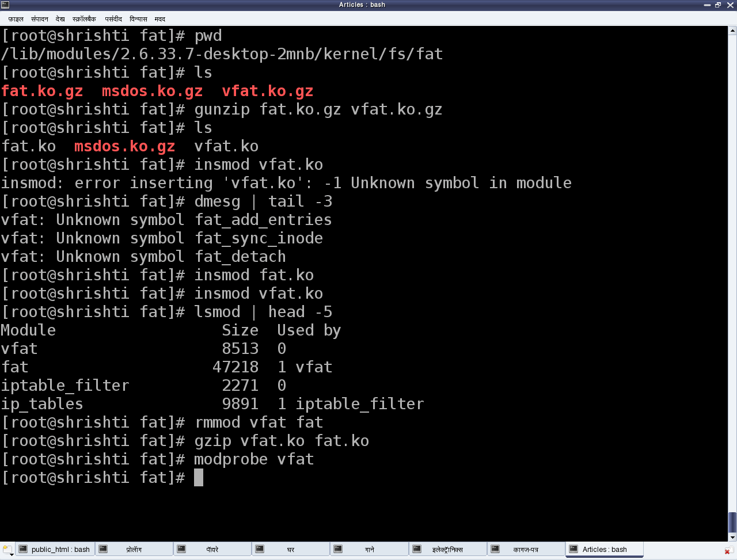Click the terminal icon on Articles : bash entry
The width and height of the screenshot is (737, 560).
tap(572, 549)
